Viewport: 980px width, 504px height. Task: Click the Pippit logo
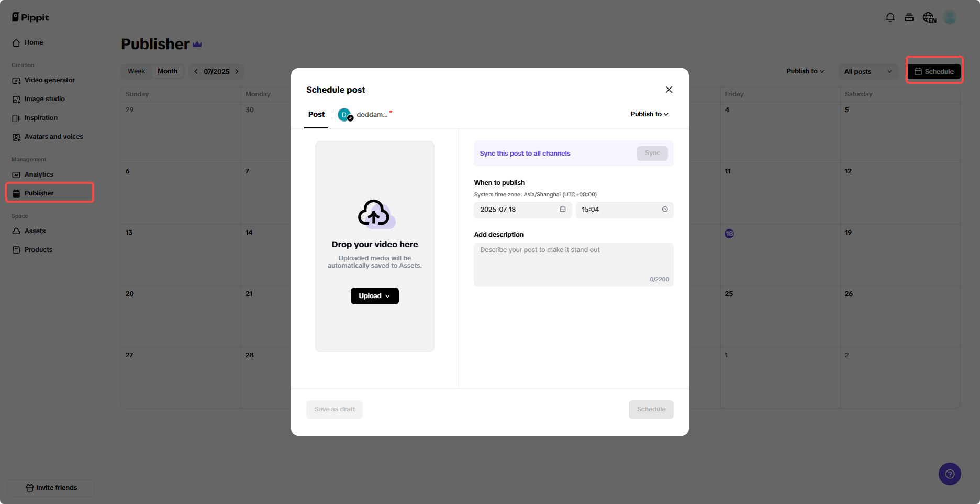click(x=30, y=17)
